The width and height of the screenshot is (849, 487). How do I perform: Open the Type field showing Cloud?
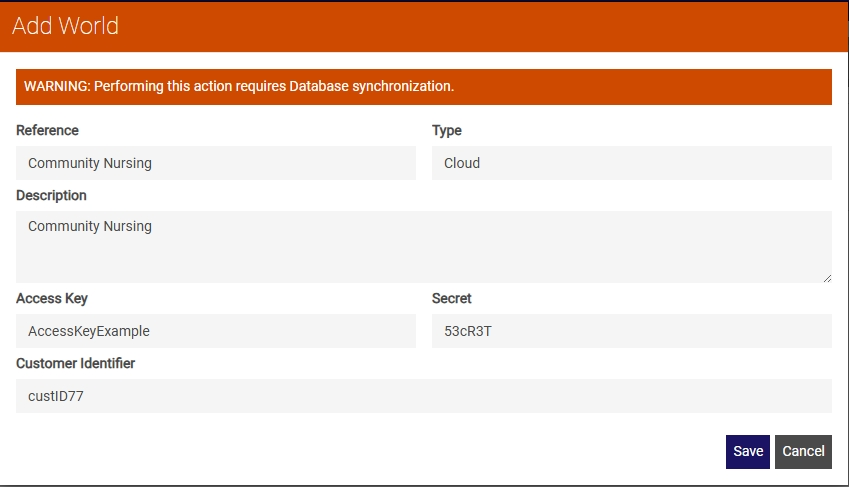(x=631, y=163)
